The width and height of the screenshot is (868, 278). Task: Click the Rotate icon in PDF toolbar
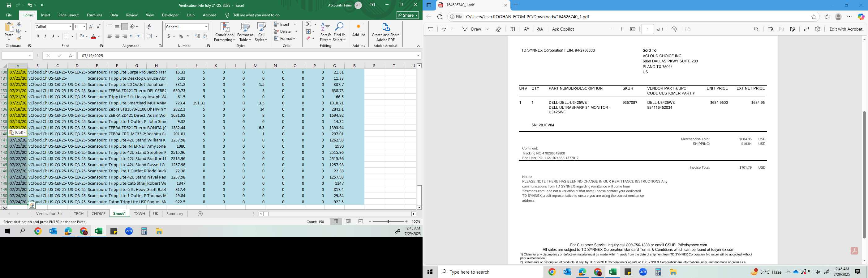(674, 29)
